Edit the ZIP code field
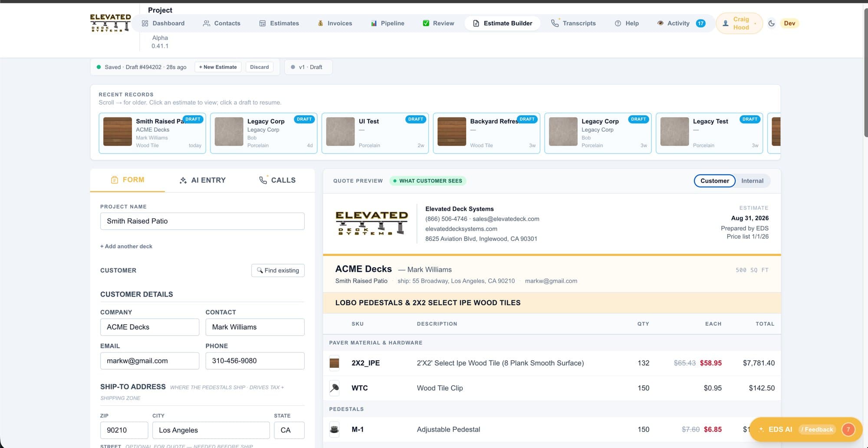Viewport: 868px width, 448px height. click(124, 430)
